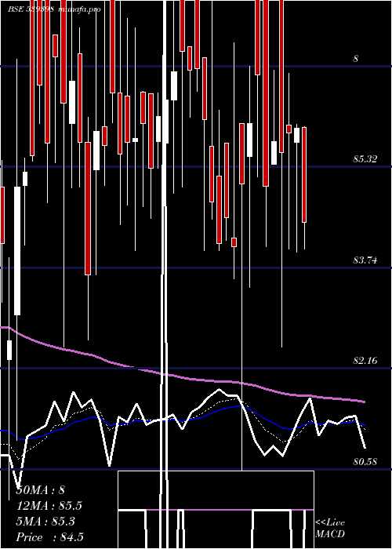
Task: Click the '5MA : 85.3' indicator value
Action: (45, 522)
